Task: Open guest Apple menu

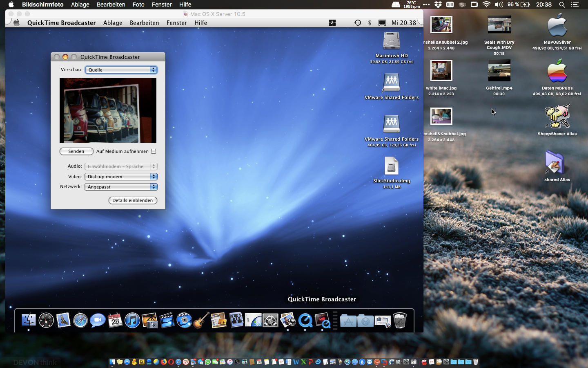Action: [17, 23]
